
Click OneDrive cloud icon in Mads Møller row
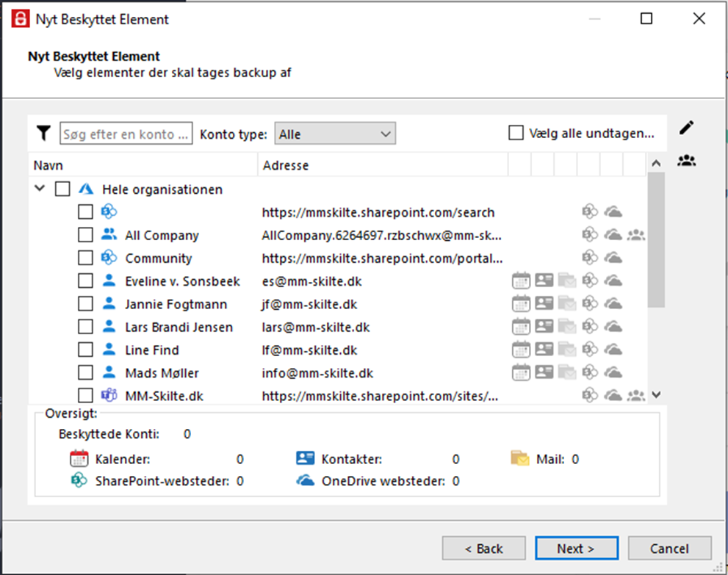pyautogui.click(x=613, y=372)
